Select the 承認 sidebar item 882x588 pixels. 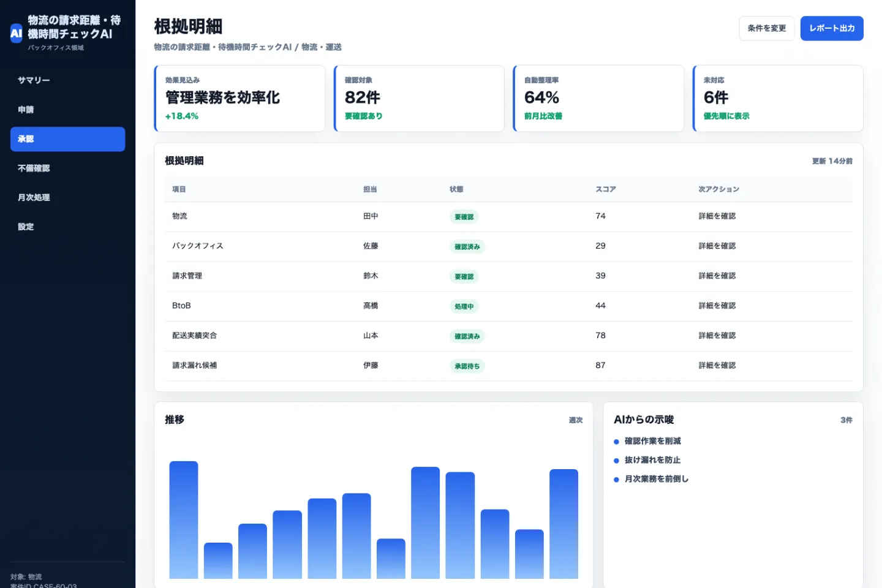point(67,139)
